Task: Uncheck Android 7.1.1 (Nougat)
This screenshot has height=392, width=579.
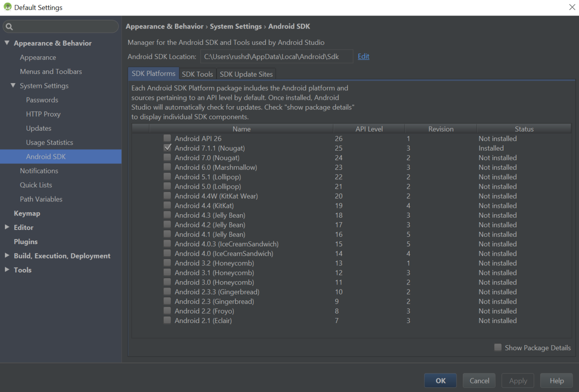Action: coord(167,147)
